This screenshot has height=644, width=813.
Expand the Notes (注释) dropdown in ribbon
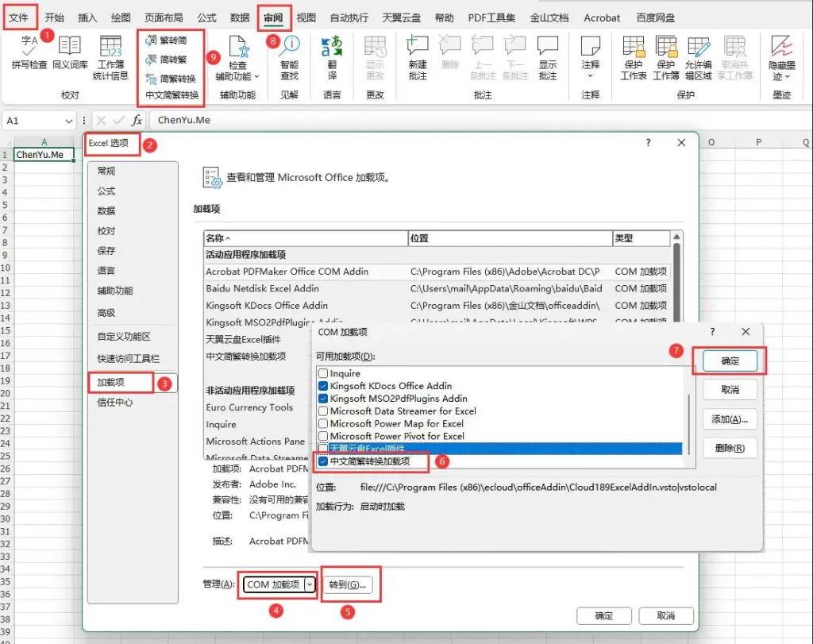coord(590,76)
